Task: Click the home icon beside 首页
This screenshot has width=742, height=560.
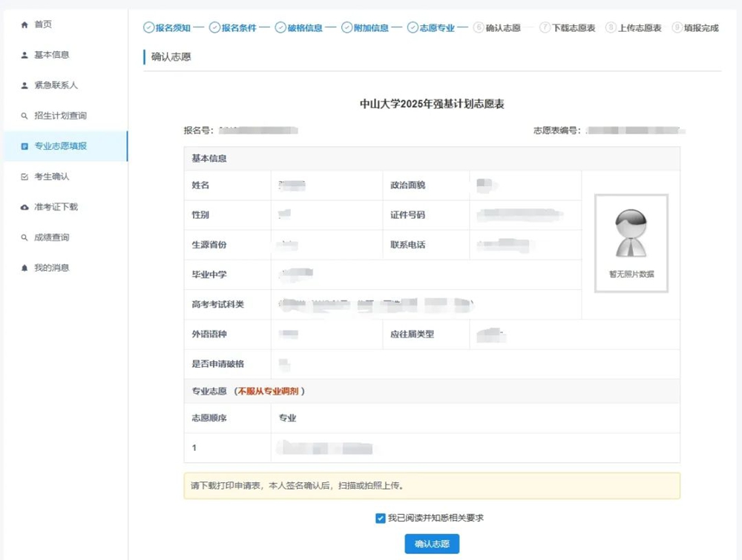Action: pyautogui.click(x=24, y=24)
